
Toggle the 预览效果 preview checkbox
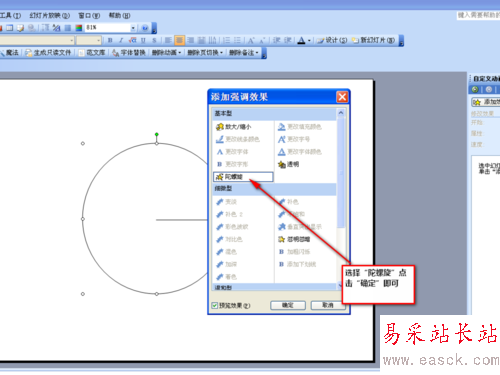pyautogui.click(x=215, y=305)
